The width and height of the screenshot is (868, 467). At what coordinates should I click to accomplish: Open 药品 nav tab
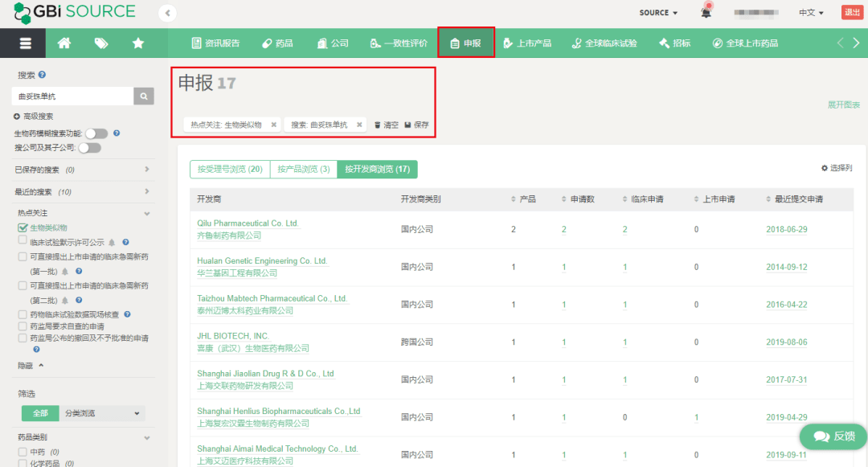point(278,43)
